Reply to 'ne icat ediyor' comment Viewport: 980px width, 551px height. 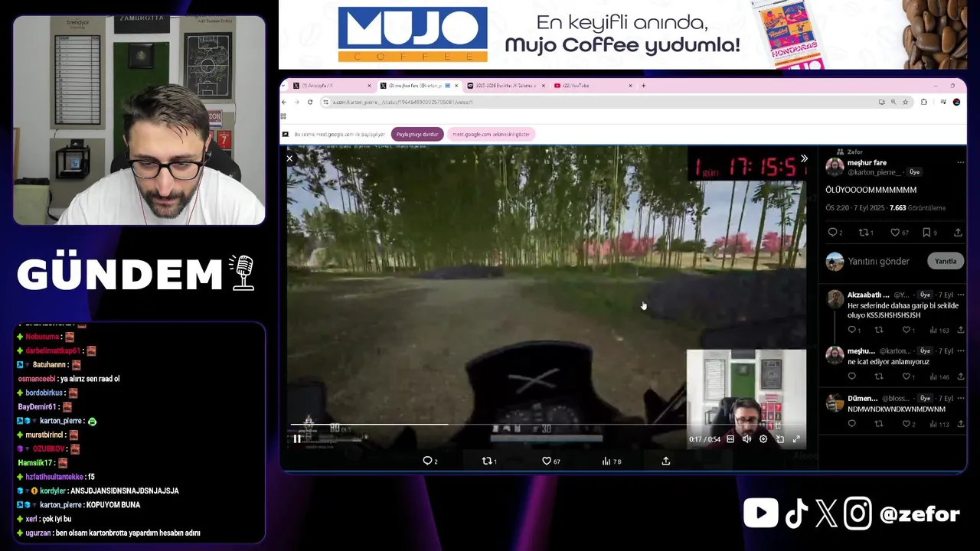(851, 377)
